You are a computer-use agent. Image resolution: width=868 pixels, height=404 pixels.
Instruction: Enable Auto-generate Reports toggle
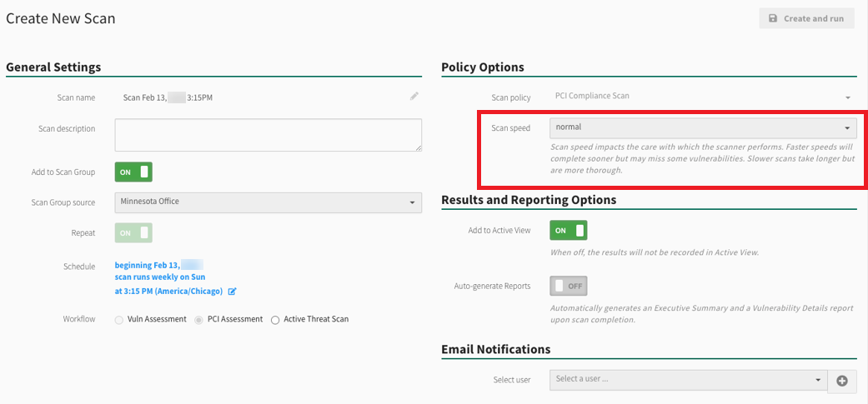(568, 286)
